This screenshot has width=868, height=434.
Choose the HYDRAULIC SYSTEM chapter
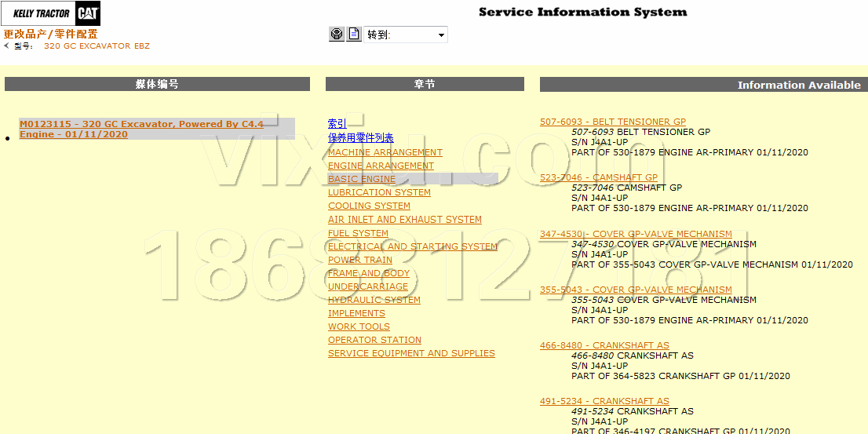[x=374, y=300]
